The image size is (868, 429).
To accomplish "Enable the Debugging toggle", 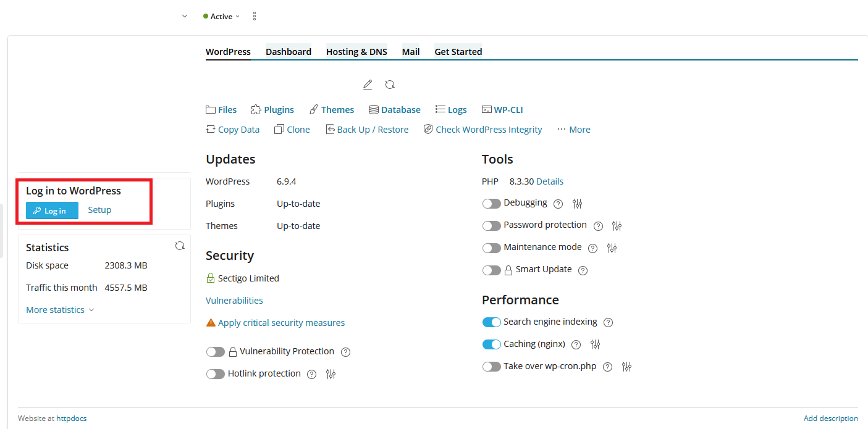I will (491, 204).
